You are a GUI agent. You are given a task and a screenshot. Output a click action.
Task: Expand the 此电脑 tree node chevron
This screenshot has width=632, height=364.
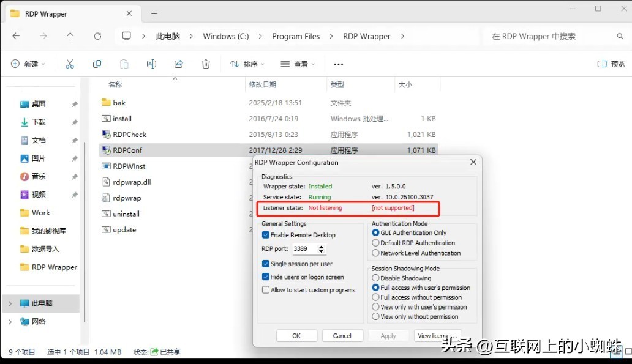[x=10, y=303]
